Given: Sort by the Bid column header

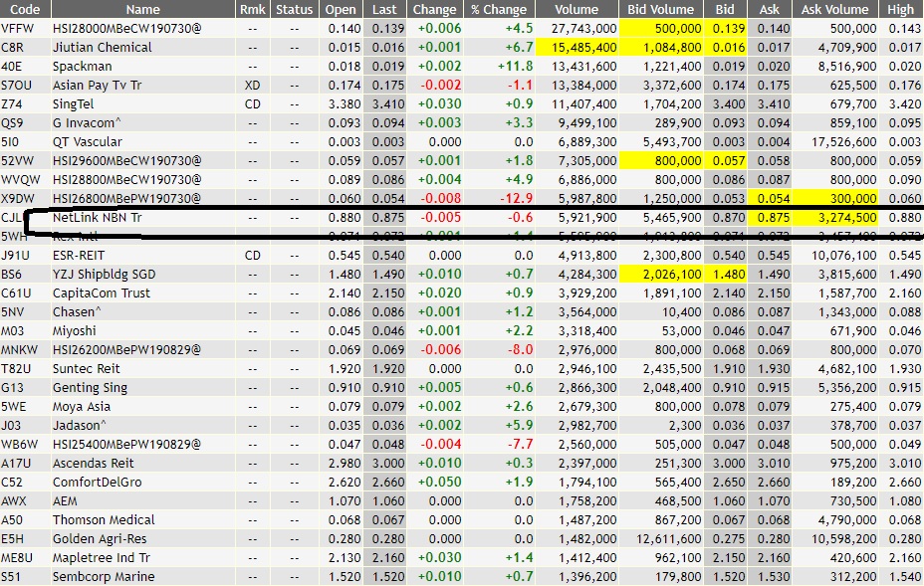Looking at the screenshot, I should [x=725, y=9].
